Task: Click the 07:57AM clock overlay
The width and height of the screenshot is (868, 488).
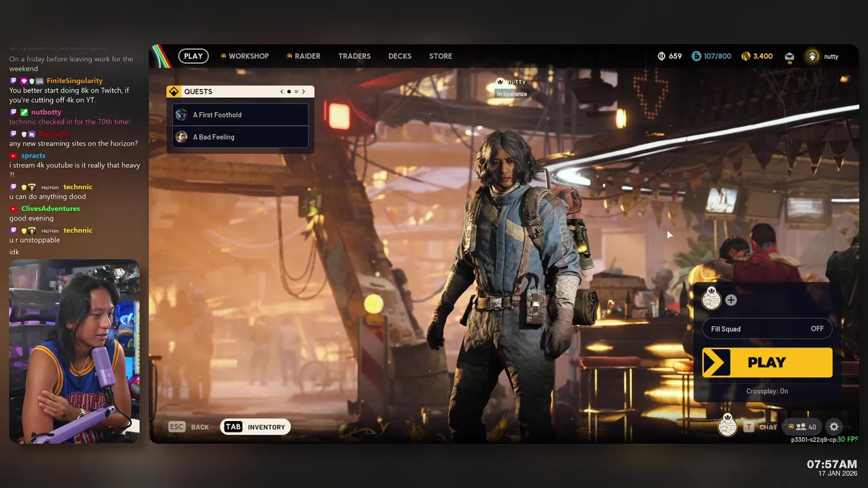Action: [x=831, y=464]
